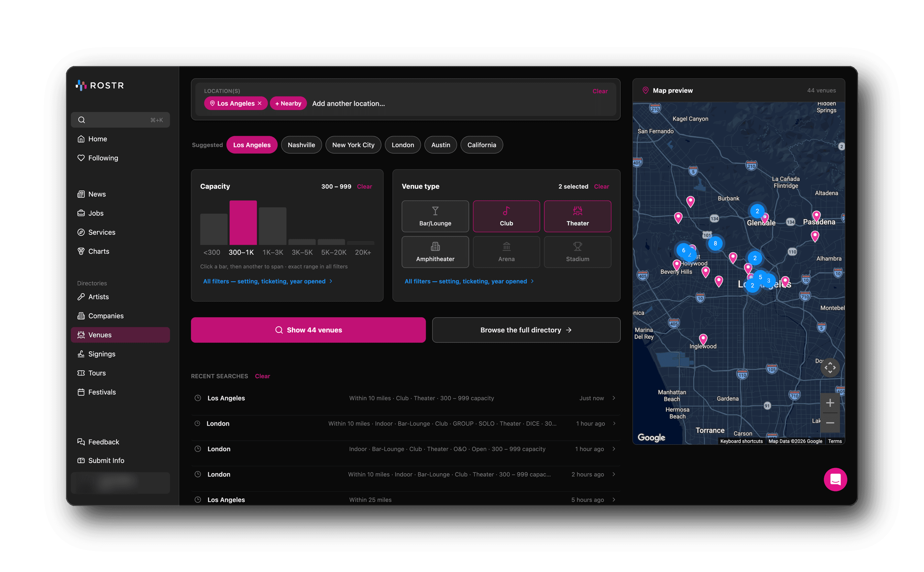Click the Pasadena map pin
The image size is (924, 572).
click(816, 216)
